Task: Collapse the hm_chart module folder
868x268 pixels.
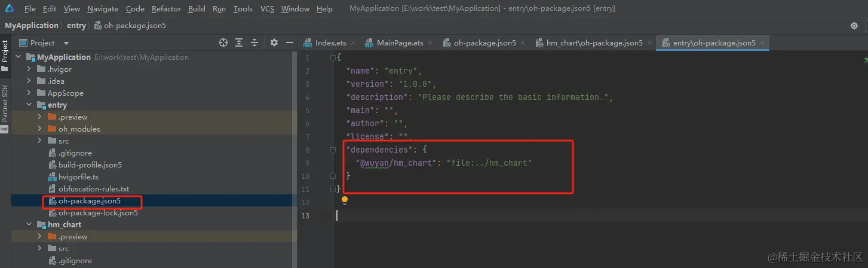Action: pos(29,225)
